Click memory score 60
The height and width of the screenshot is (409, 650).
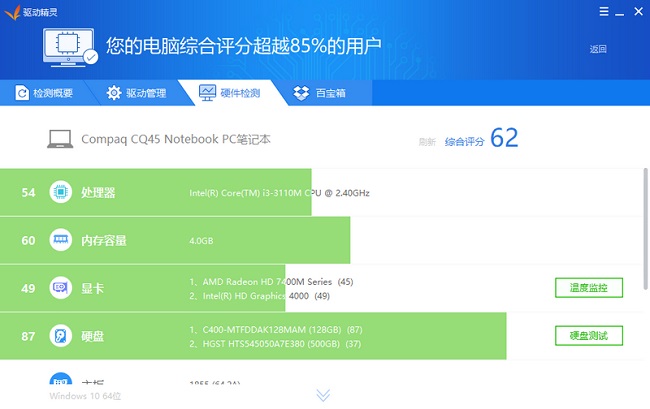click(28, 241)
